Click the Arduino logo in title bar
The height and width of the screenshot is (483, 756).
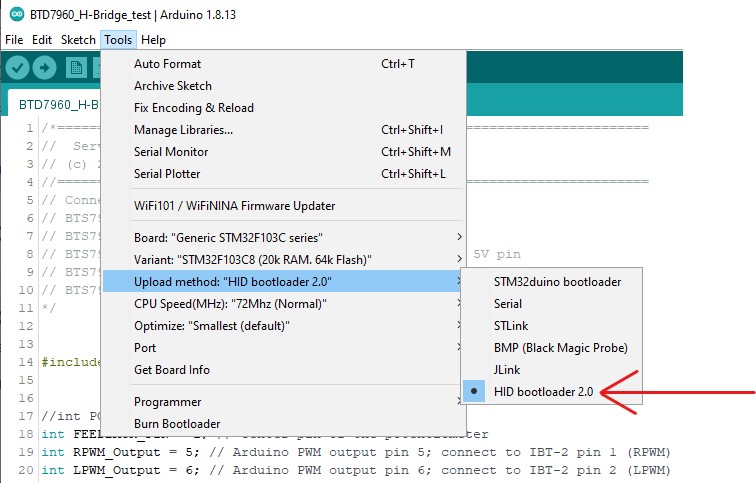[17, 14]
